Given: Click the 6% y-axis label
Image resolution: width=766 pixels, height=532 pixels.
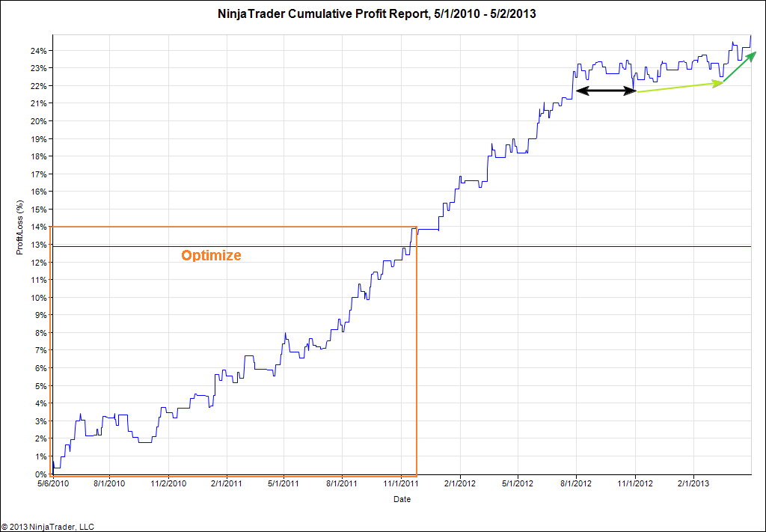Looking at the screenshot, I should pyautogui.click(x=40, y=368).
